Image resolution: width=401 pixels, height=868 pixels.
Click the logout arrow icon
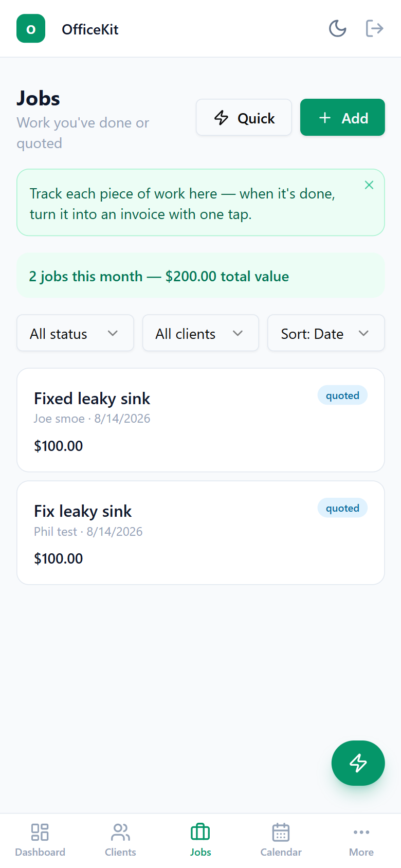point(374,28)
